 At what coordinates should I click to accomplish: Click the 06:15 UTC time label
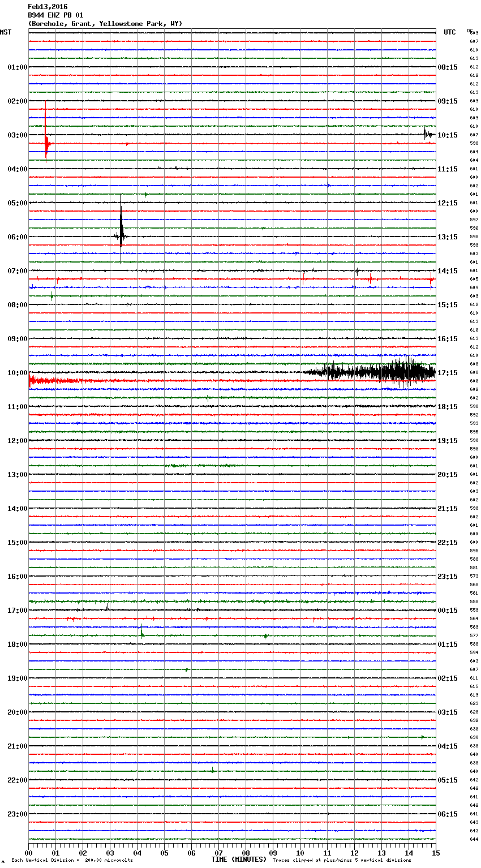point(448,814)
